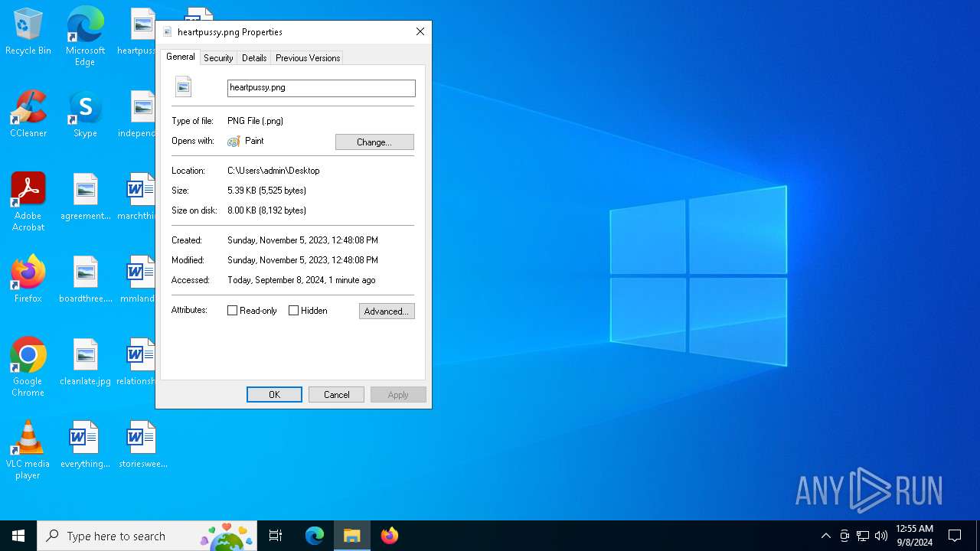Select the storieswee Word document icon

[142, 444]
